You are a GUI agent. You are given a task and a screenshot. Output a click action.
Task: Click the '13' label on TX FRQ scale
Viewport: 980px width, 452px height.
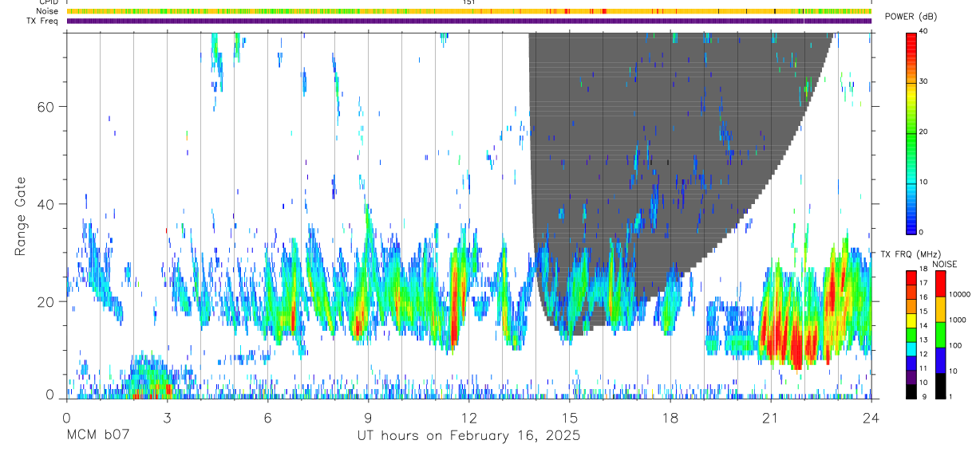[x=923, y=341]
